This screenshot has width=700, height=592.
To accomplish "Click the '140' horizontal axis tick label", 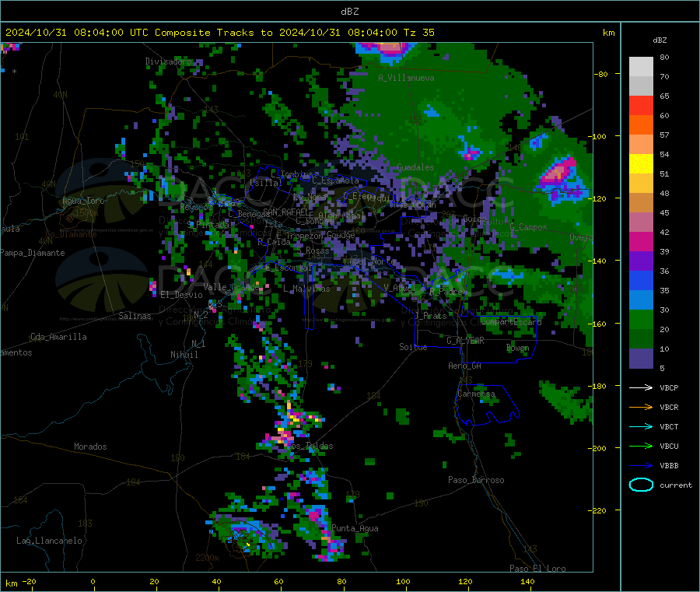I will (527, 582).
